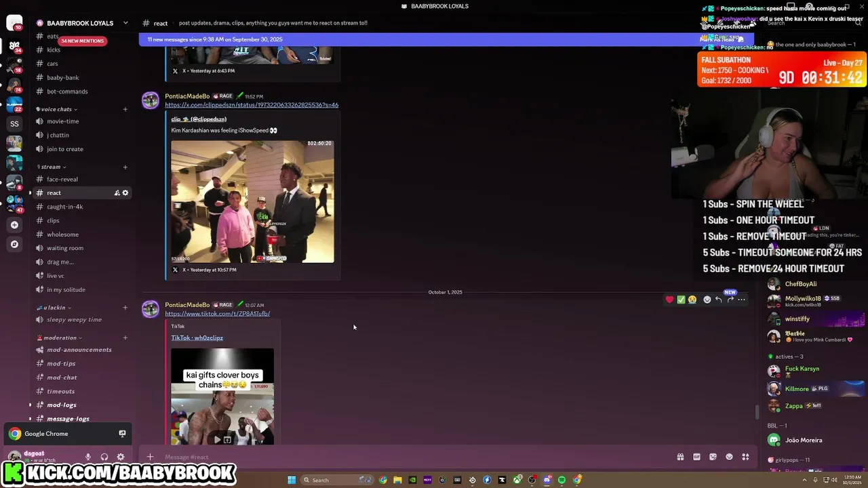868x488 pixels.
Task: Invite members to react channel
Action: (x=117, y=193)
